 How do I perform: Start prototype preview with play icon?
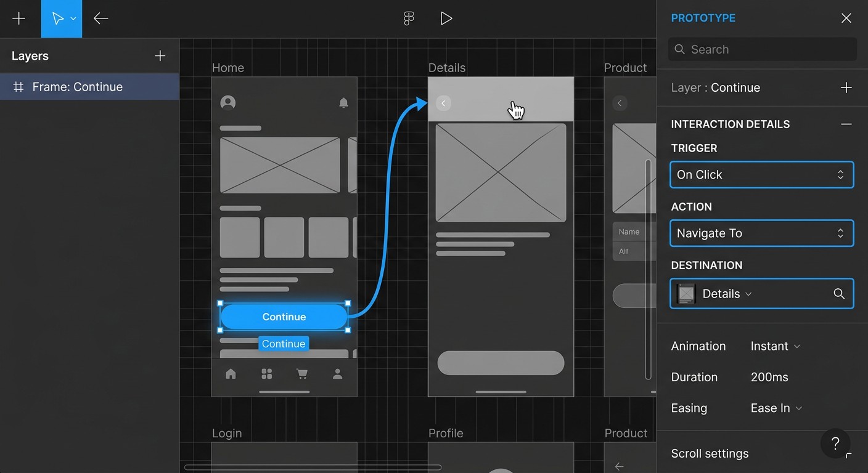[x=446, y=18]
